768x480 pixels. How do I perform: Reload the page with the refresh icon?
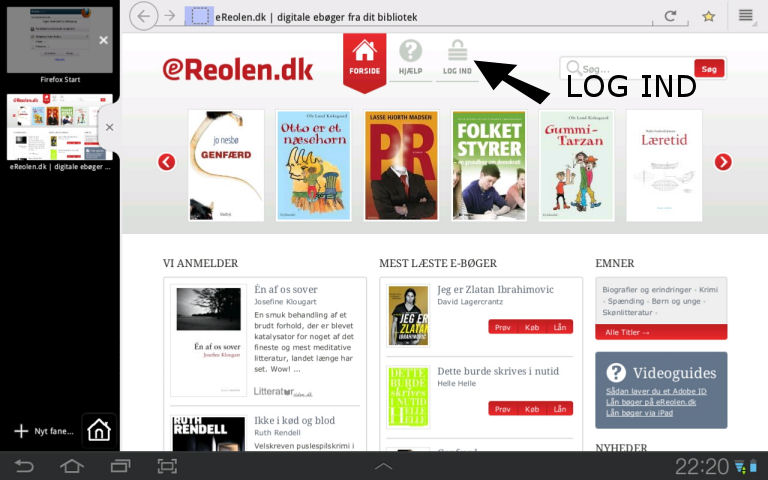pyautogui.click(x=670, y=16)
